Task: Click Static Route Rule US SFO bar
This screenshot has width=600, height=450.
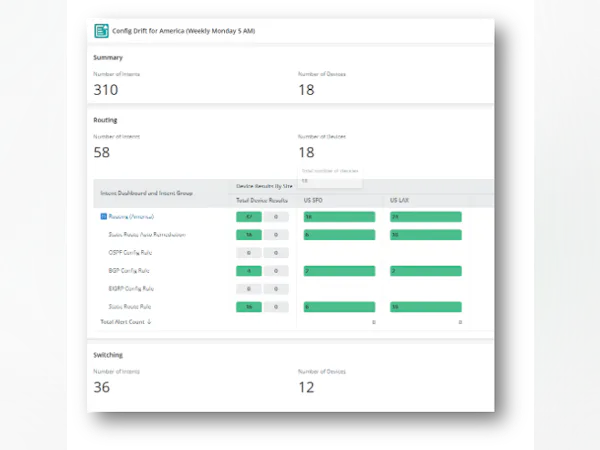Action: 339,307
